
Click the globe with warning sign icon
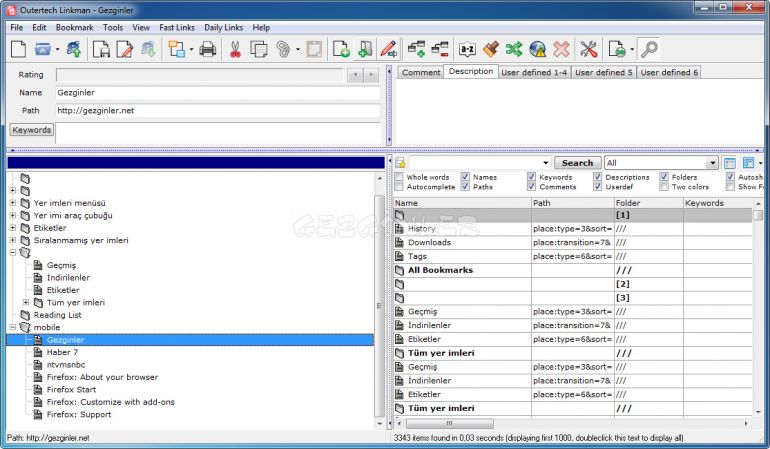click(x=538, y=49)
